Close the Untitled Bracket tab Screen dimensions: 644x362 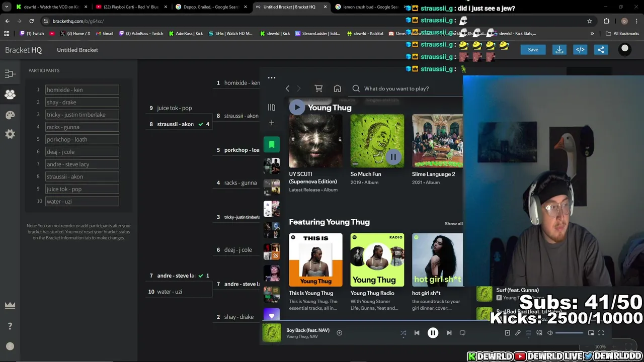click(x=325, y=7)
